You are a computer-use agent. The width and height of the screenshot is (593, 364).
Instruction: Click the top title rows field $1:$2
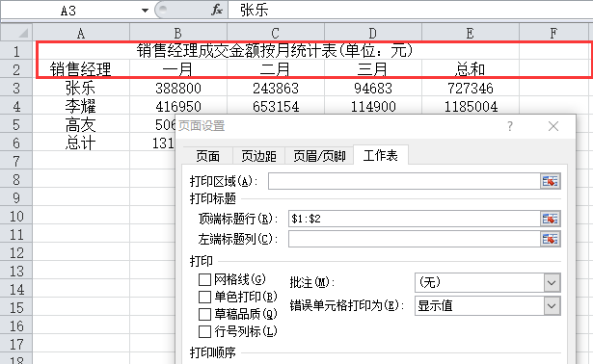coord(414,219)
